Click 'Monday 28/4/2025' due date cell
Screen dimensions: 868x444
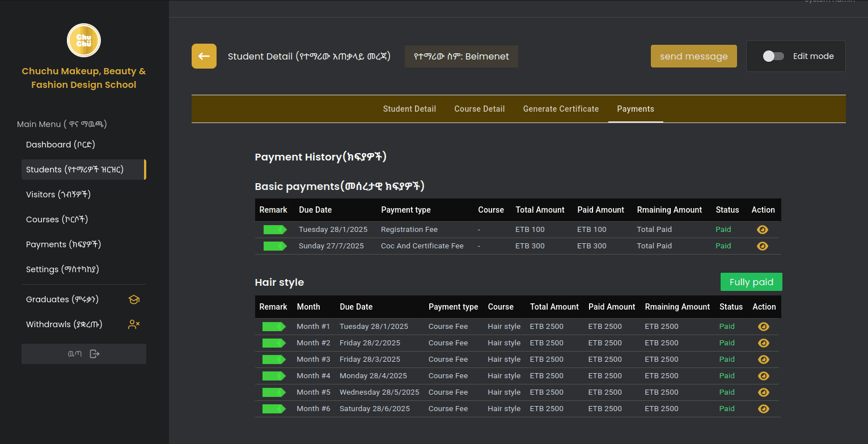(x=373, y=376)
